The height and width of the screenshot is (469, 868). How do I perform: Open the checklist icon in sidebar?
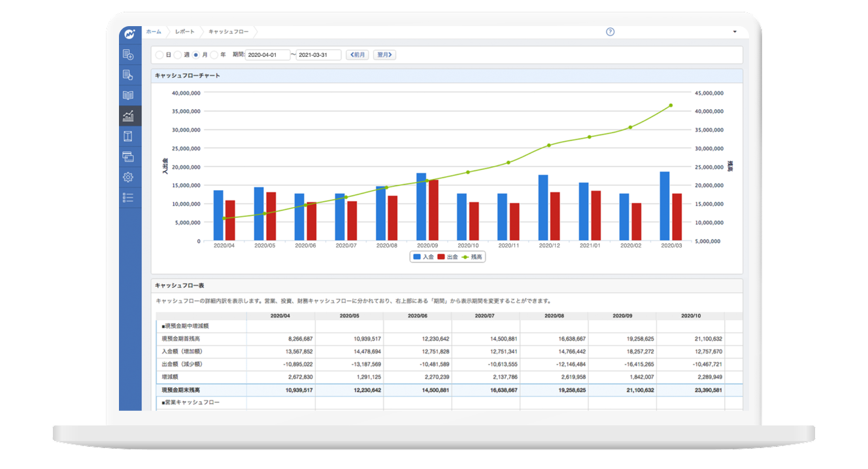pyautogui.click(x=128, y=197)
